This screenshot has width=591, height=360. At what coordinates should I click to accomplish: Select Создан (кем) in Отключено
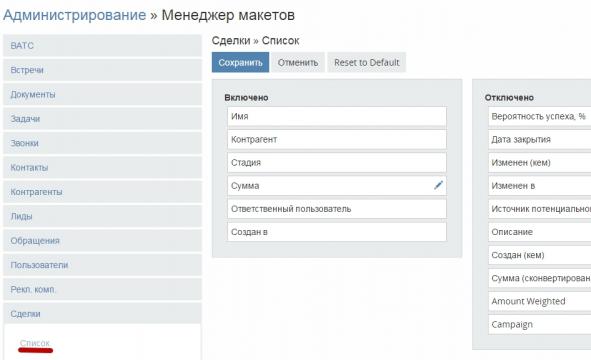click(x=540, y=255)
